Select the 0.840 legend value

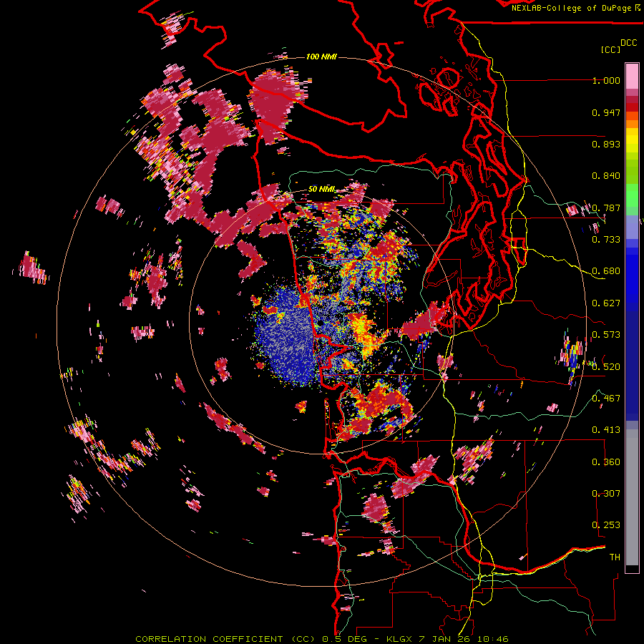606,176
